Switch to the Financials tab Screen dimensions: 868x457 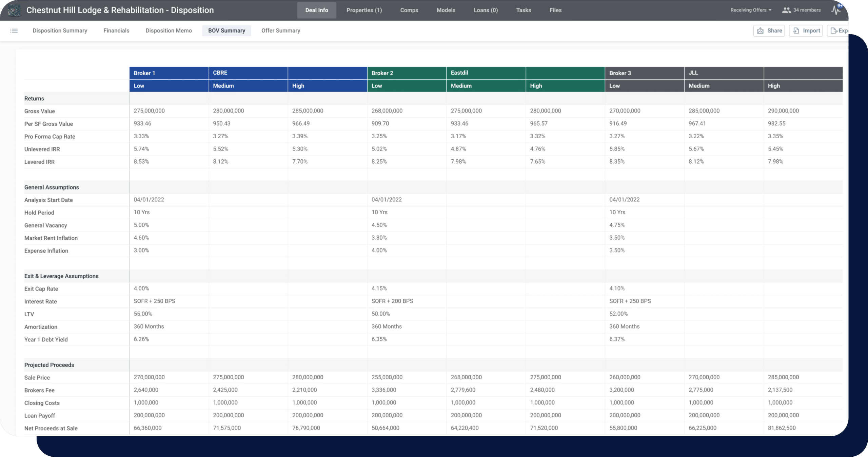[x=116, y=31]
